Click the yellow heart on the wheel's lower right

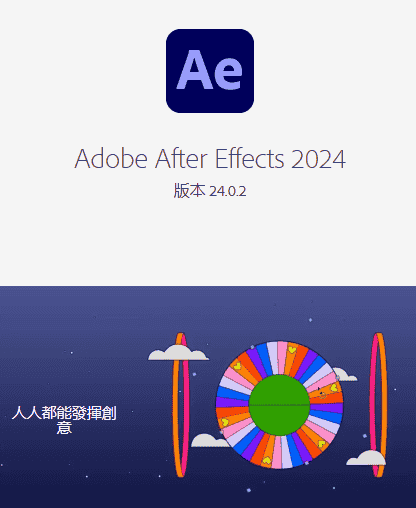[322, 444]
